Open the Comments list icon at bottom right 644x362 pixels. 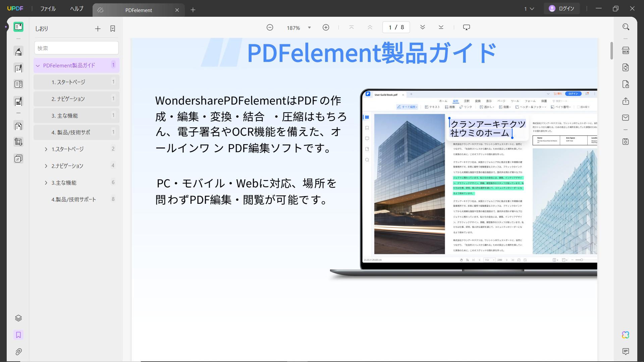point(626,351)
